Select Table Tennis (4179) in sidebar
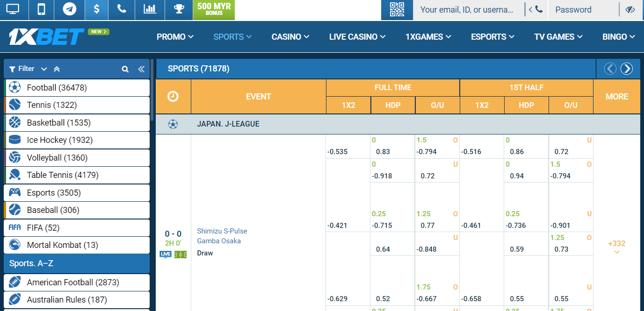Image resolution: width=644 pixels, height=311 pixels. 77,175
